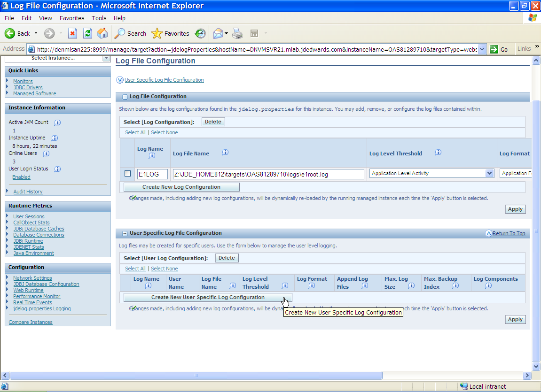
Task: Click the Refresh page icon
Action: [x=87, y=33]
